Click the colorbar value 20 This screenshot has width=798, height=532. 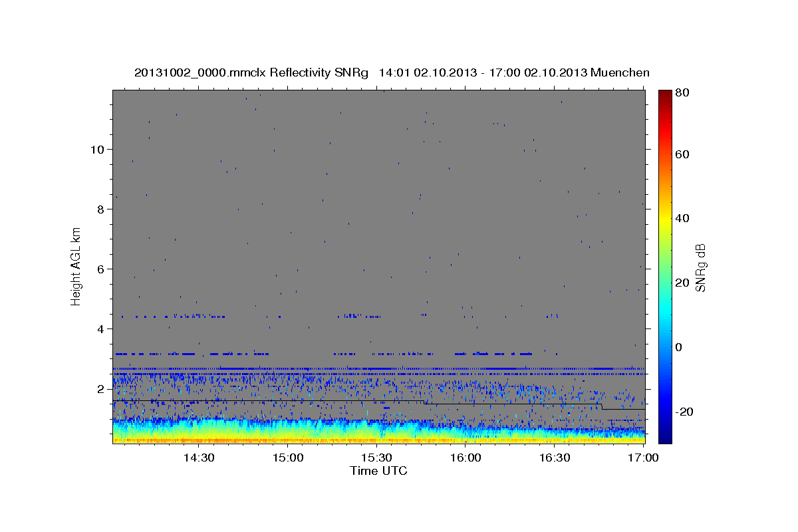click(x=684, y=283)
